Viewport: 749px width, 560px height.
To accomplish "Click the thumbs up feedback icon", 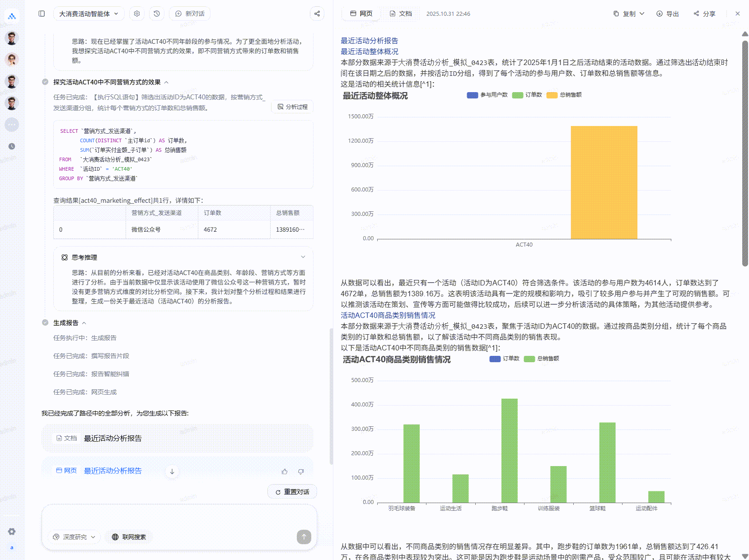I will point(285,471).
